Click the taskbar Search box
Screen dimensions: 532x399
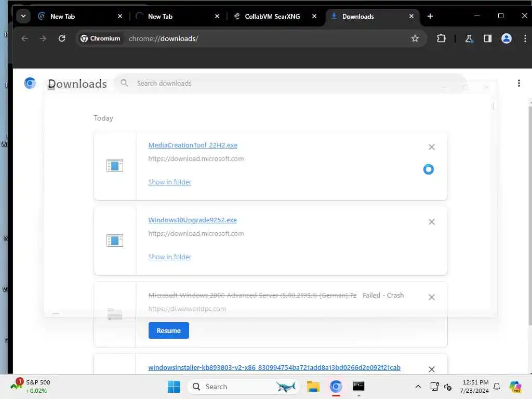click(x=243, y=387)
